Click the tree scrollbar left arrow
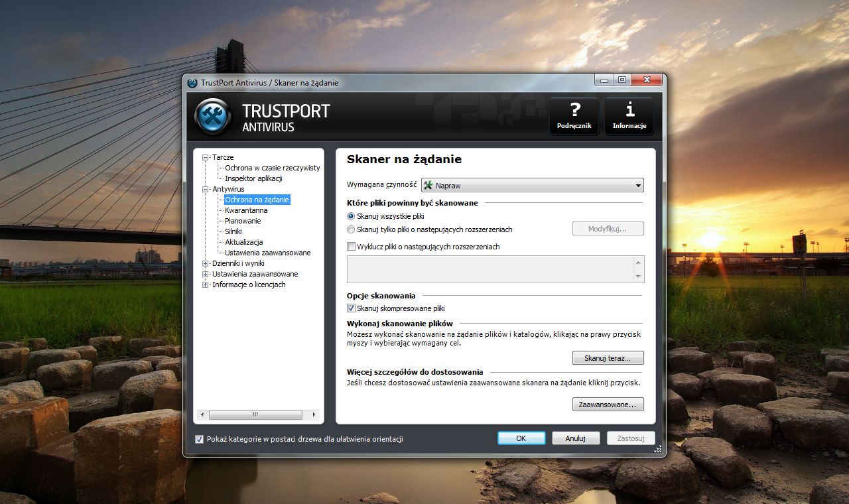Screen dimensions: 849x504 (204, 414)
